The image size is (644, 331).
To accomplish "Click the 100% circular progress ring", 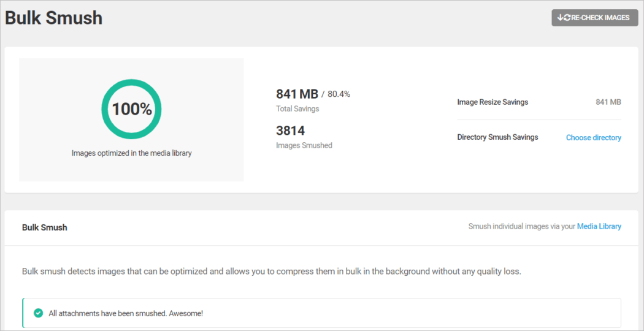I will (x=131, y=109).
